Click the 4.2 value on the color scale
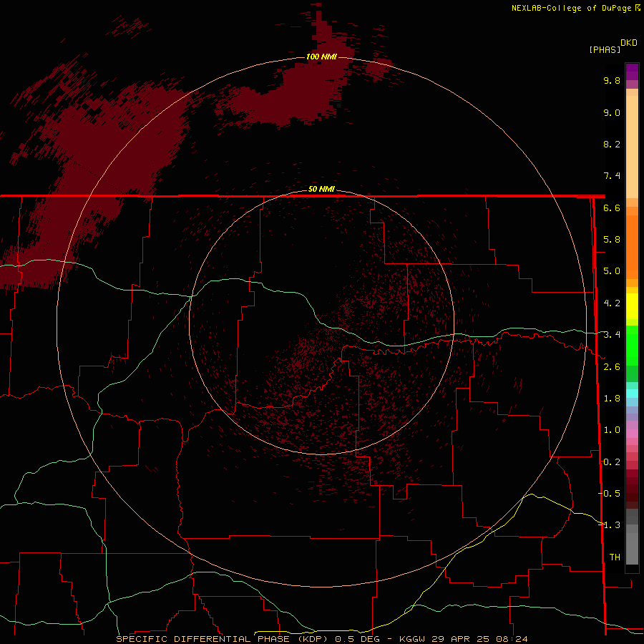Image resolution: width=644 pixels, height=644 pixels. point(612,303)
